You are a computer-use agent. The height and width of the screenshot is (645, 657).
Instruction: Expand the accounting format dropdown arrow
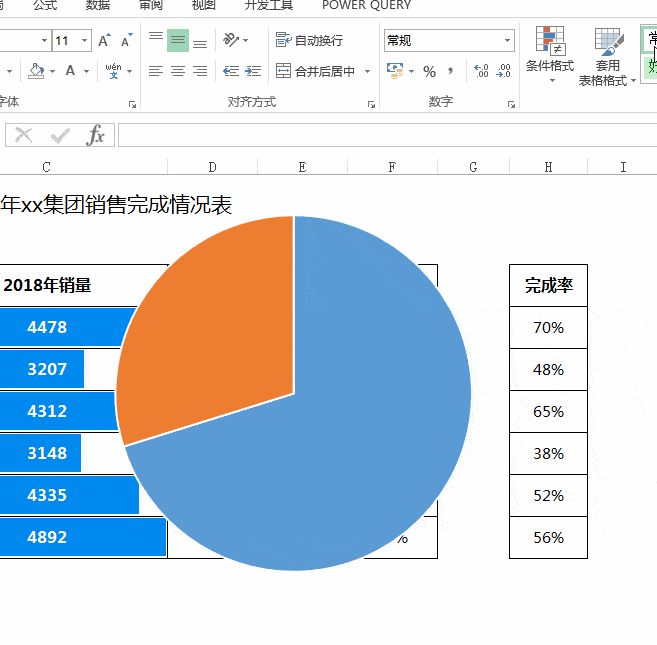point(411,72)
